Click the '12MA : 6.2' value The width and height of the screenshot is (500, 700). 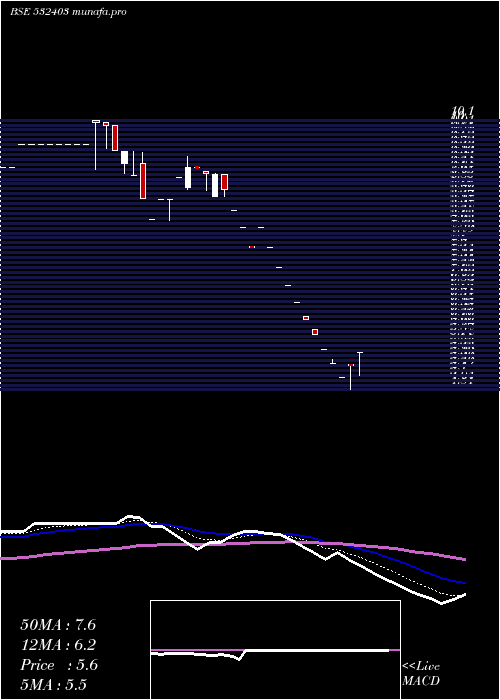[58, 645]
